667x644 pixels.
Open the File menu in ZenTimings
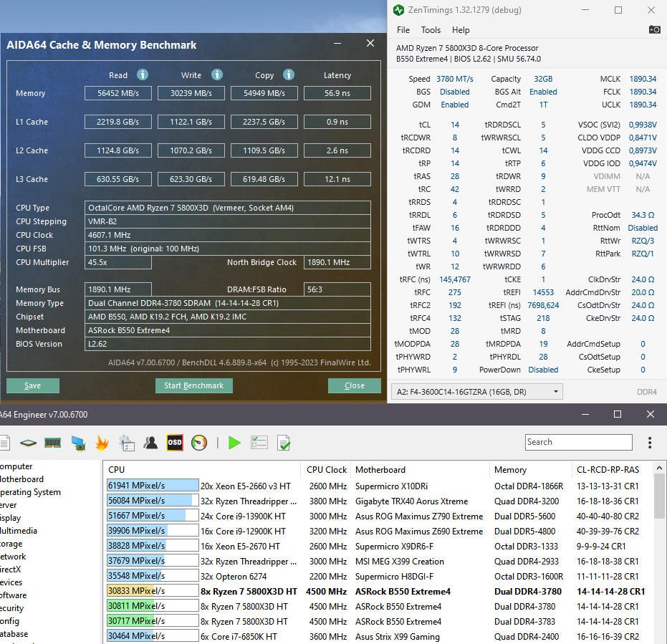[x=403, y=30]
